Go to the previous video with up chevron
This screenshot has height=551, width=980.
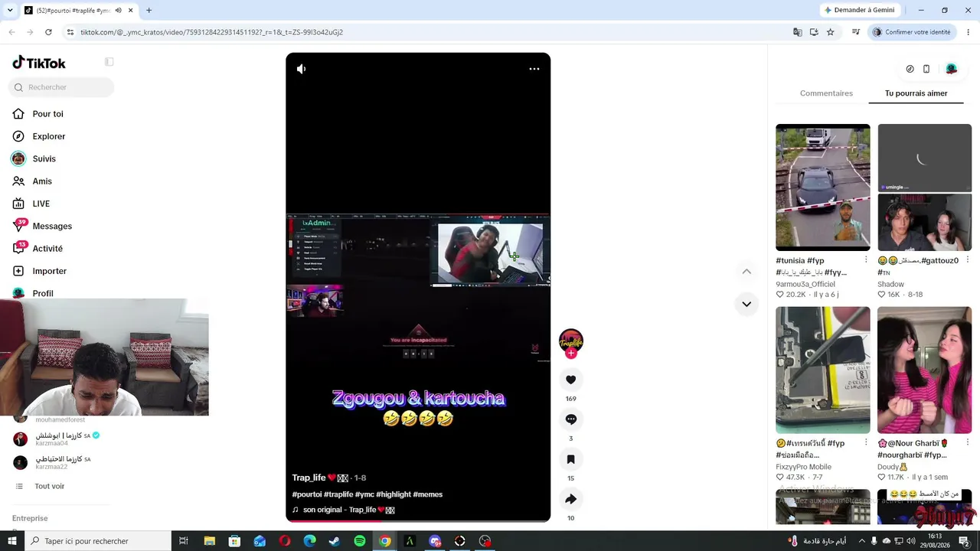[x=746, y=272]
